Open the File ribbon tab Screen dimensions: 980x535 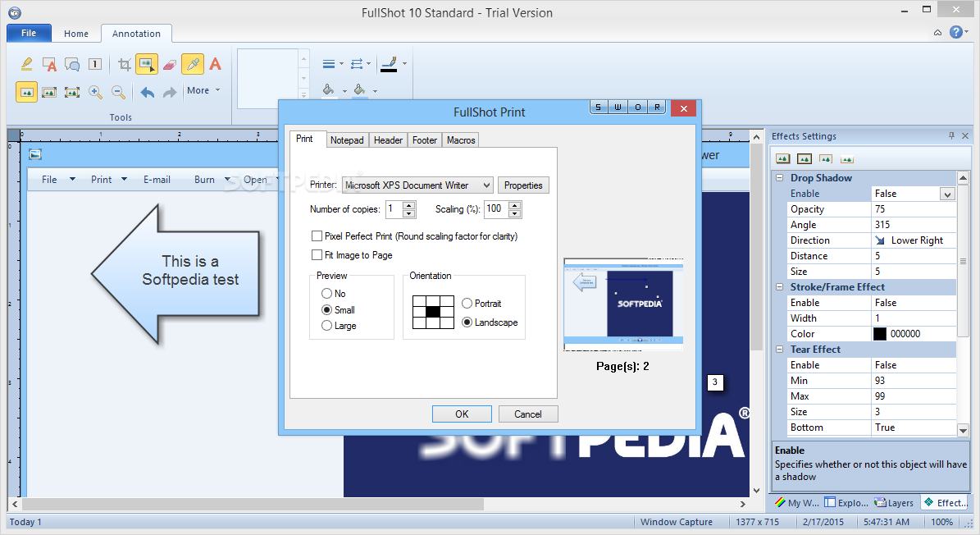click(x=29, y=33)
